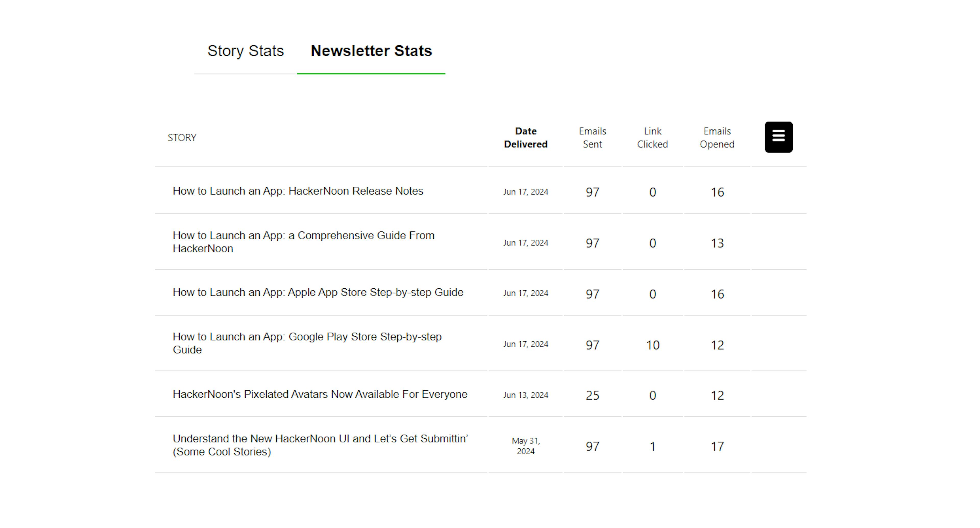Open HackerNoon Release Notes story link
This screenshot has height=528, width=980.
pyautogui.click(x=298, y=191)
